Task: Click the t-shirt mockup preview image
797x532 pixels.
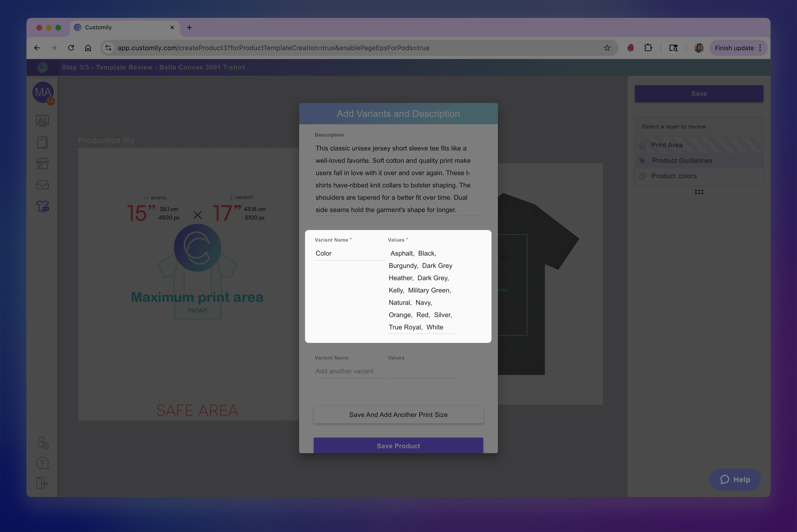Action: 550,284
